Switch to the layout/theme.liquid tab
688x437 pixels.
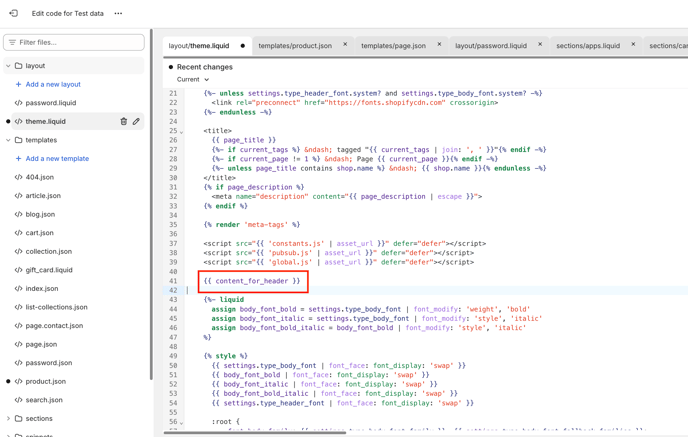[x=199, y=46]
